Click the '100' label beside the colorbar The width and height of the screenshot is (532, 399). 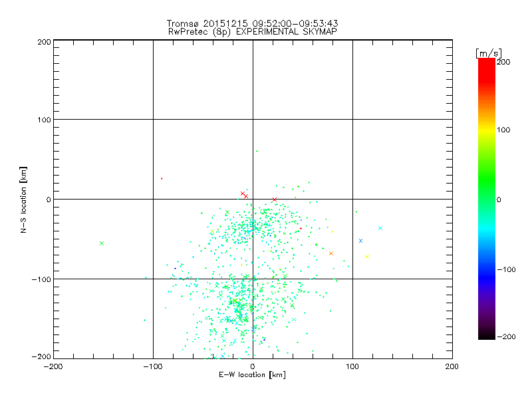pyautogui.click(x=503, y=130)
